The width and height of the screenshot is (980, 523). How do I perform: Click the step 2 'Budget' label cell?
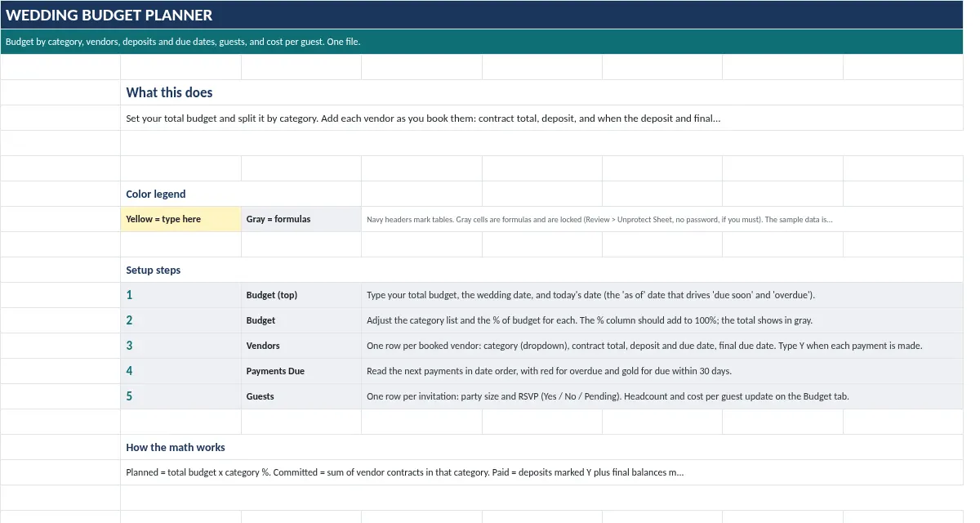point(301,320)
